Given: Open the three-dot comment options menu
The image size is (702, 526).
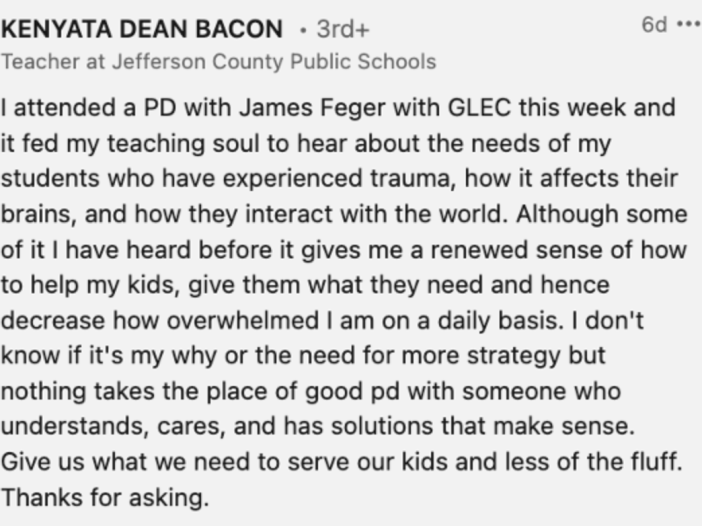Looking at the screenshot, I should (x=689, y=24).
